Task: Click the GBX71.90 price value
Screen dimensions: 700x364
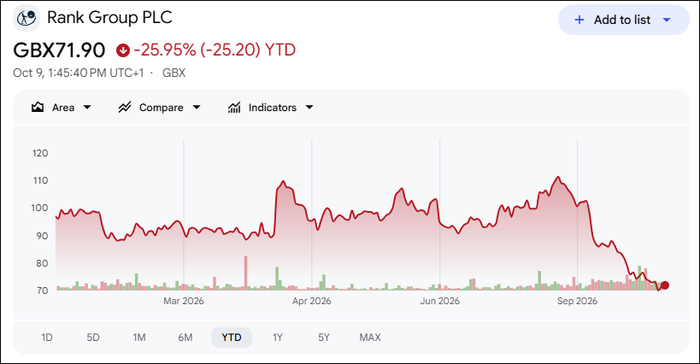Action: pyautogui.click(x=59, y=50)
